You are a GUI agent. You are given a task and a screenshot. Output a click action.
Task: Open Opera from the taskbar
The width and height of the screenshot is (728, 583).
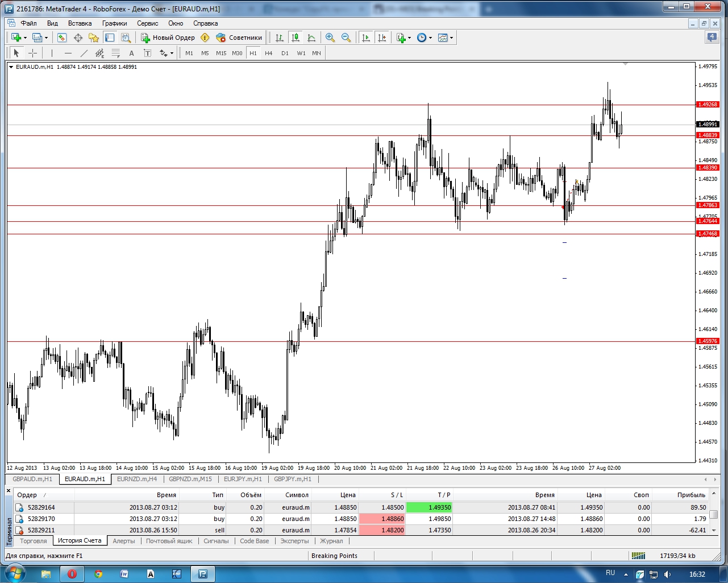[x=72, y=574]
